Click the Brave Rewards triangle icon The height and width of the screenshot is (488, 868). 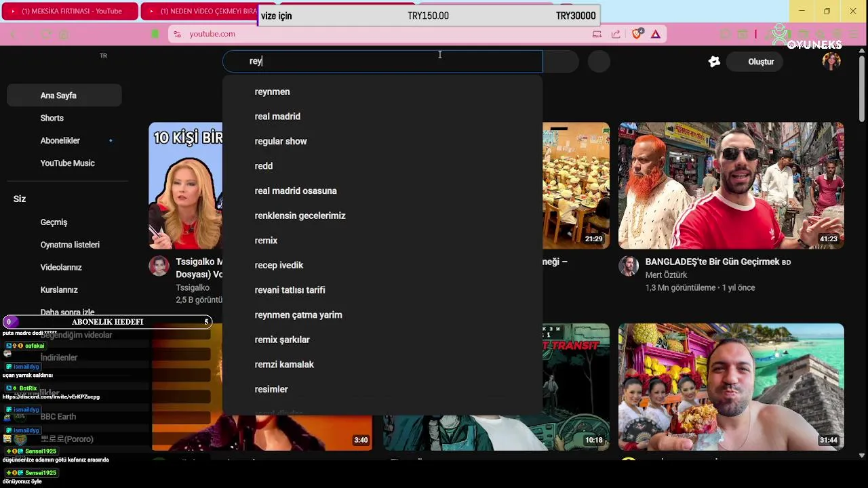coord(656,34)
